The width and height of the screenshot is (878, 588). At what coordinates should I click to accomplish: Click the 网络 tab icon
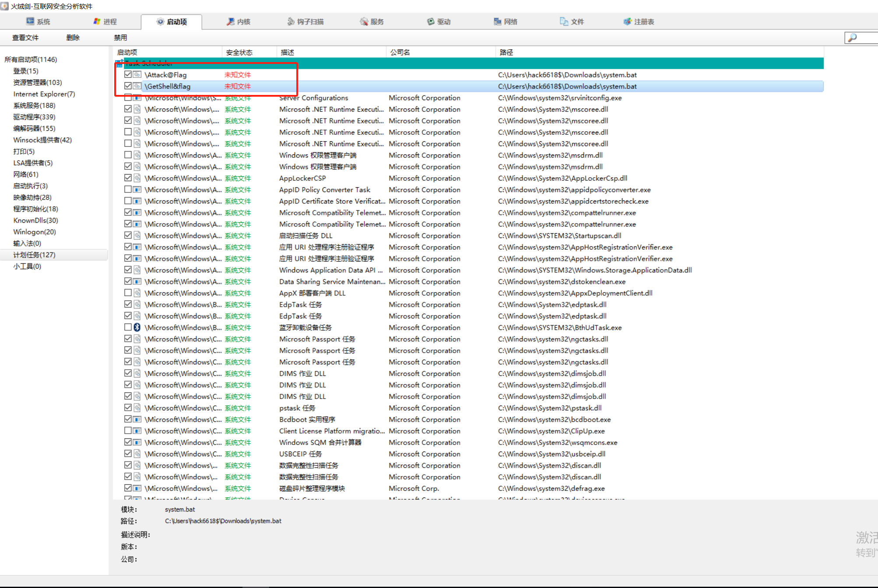497,21
